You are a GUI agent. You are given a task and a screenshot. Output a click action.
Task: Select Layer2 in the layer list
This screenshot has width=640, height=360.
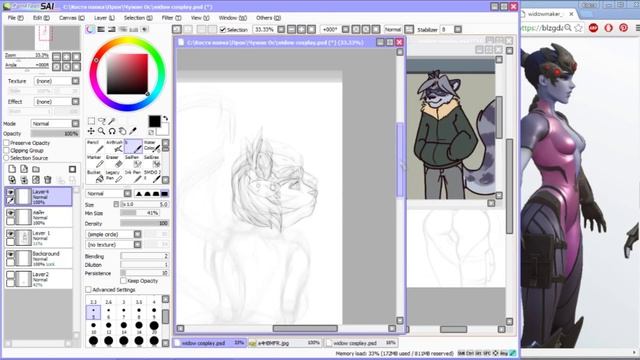click(39, 279)
